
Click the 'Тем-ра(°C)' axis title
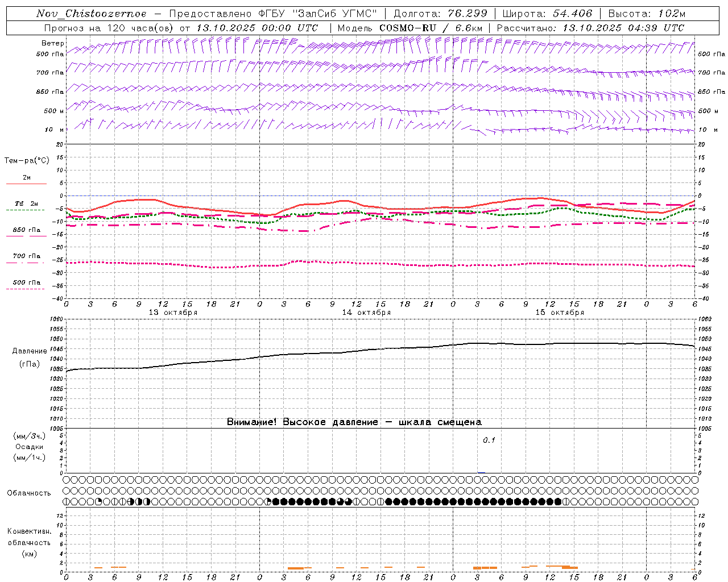(x=27, y=160)
